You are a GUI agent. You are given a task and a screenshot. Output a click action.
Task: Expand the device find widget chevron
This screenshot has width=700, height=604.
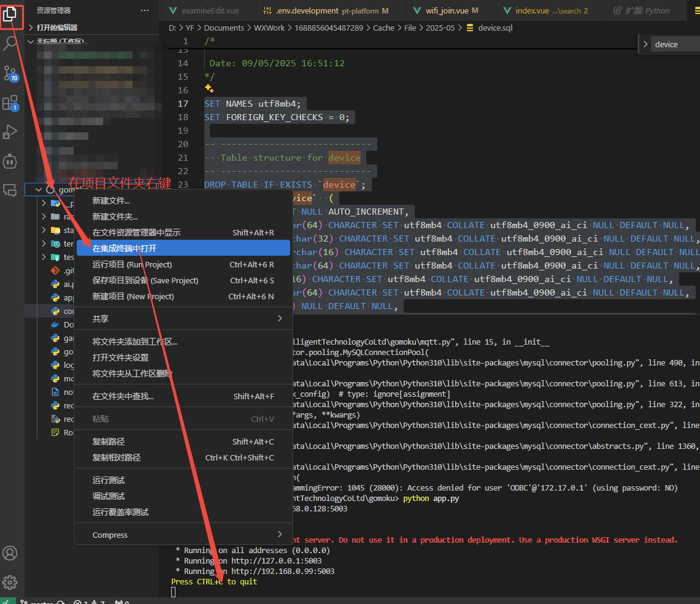(645, 44)
